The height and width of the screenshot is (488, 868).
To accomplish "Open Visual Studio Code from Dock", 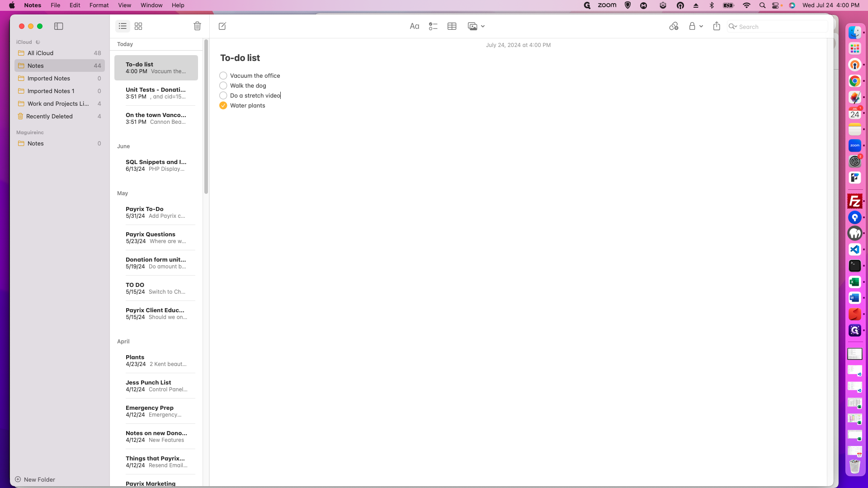I will (854, 249).
